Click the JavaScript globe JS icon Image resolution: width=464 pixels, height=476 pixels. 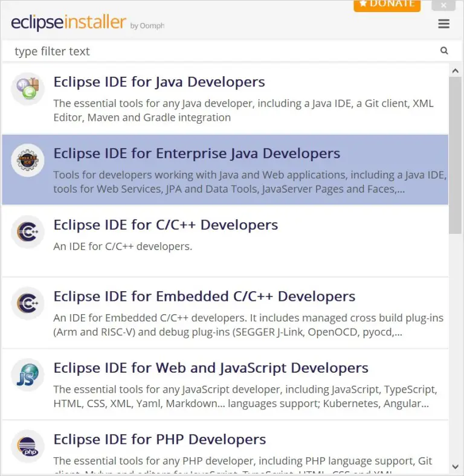click(x=28, y=375)
